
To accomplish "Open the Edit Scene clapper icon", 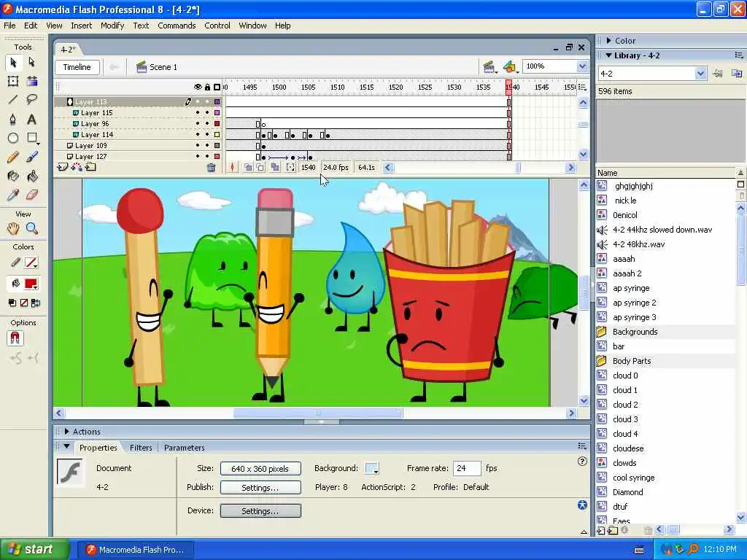I will [489, 67].
